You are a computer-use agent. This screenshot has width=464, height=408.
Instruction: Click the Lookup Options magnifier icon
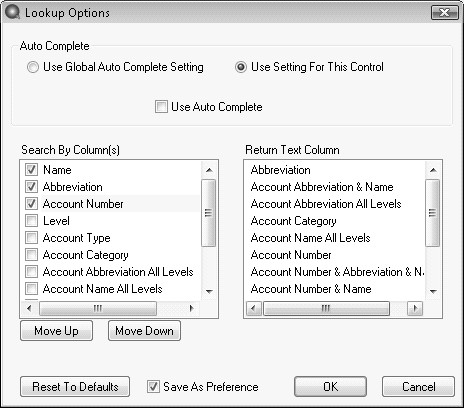[x=12, y=12]
